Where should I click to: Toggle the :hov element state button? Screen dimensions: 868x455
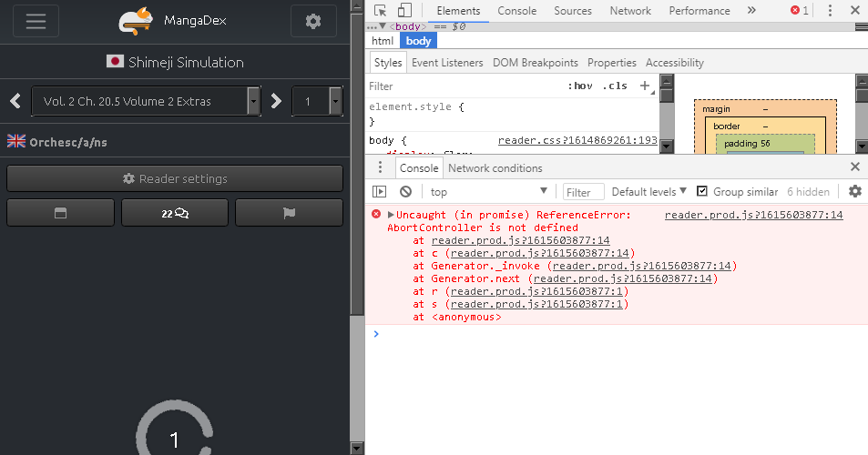click(579, 86)
